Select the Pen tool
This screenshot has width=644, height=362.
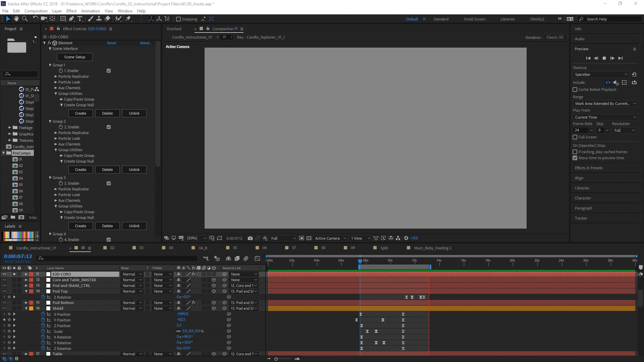click(x=71, y=19)
